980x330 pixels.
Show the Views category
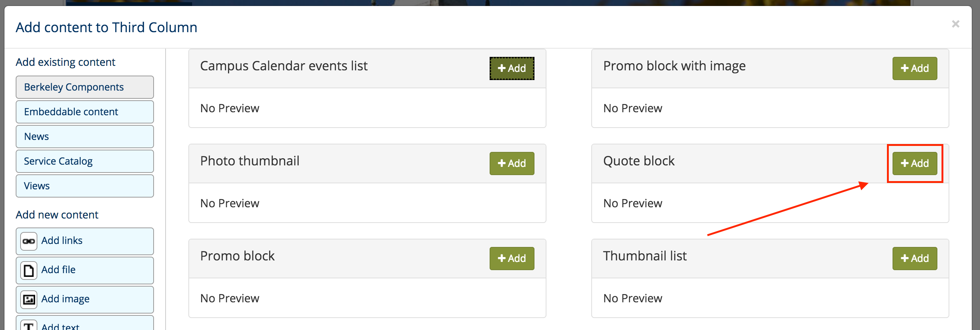pyautogui.click(x=84, y=186)
